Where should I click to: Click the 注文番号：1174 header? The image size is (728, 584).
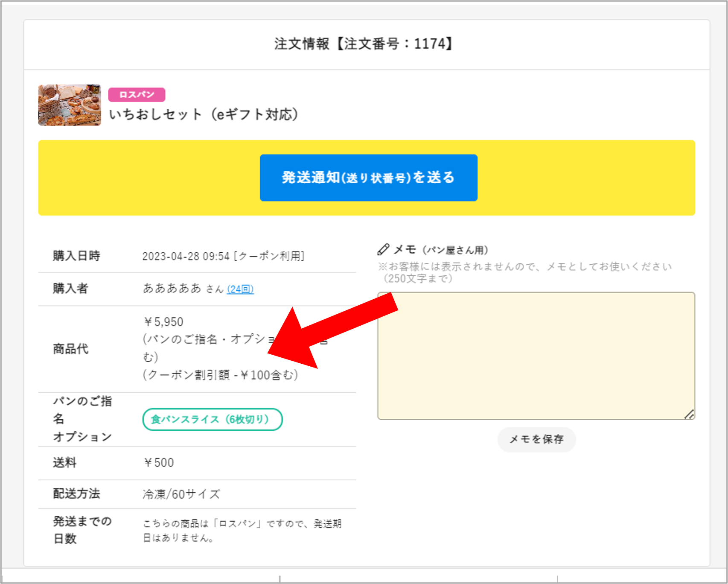(363, 43)
